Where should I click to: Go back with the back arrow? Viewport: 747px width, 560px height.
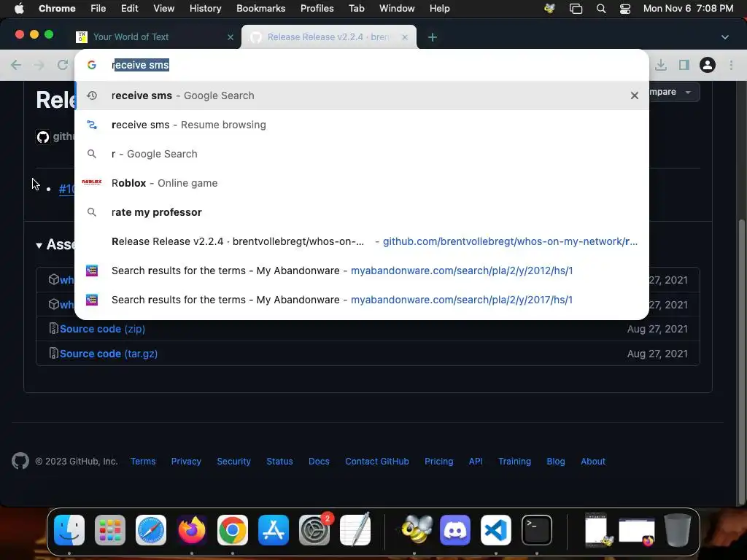16,65
